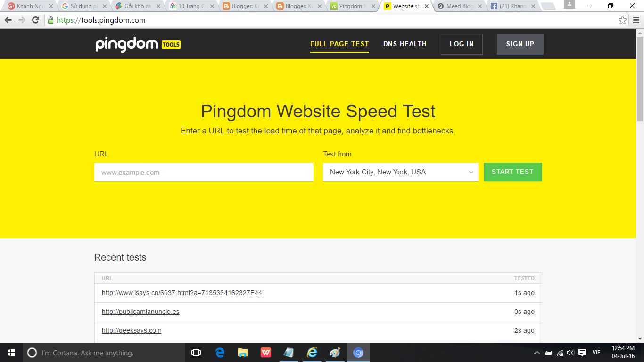Open the volume control in the tray

(570, 353)
